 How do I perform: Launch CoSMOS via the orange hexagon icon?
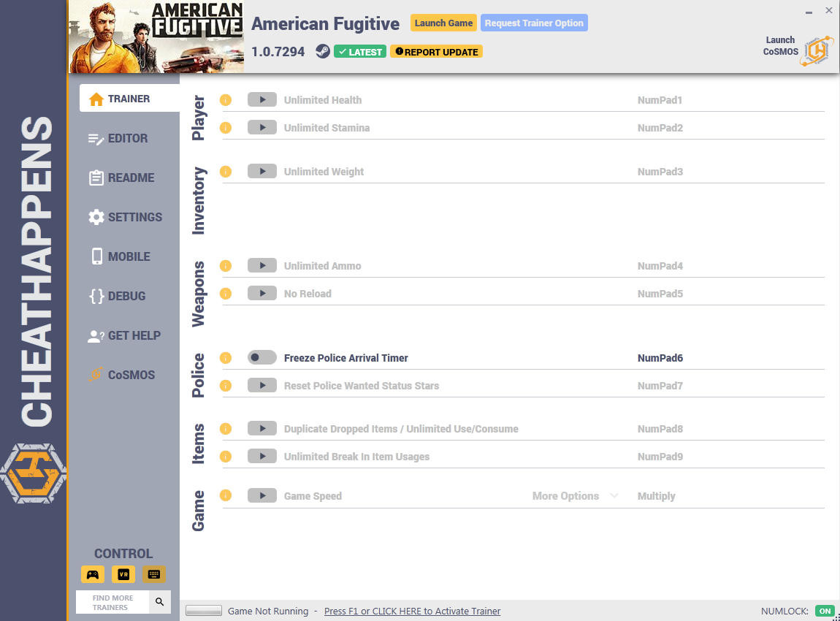817,51
